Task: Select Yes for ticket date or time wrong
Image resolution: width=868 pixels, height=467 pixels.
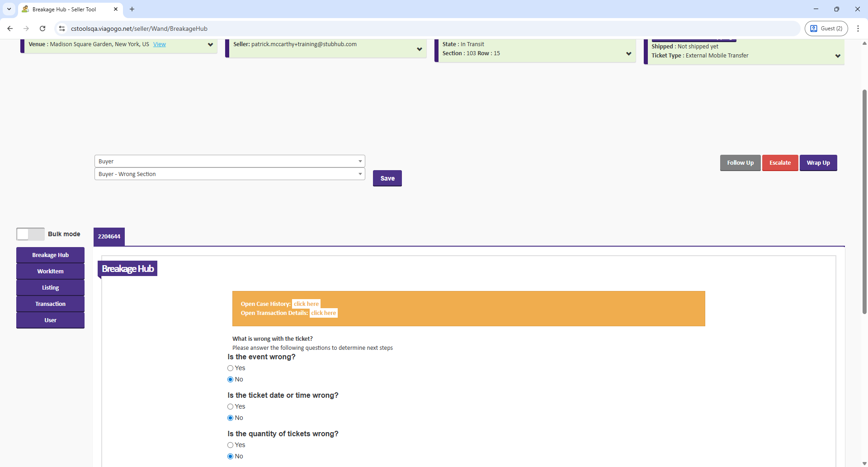Action: click(x=231, y=407)
